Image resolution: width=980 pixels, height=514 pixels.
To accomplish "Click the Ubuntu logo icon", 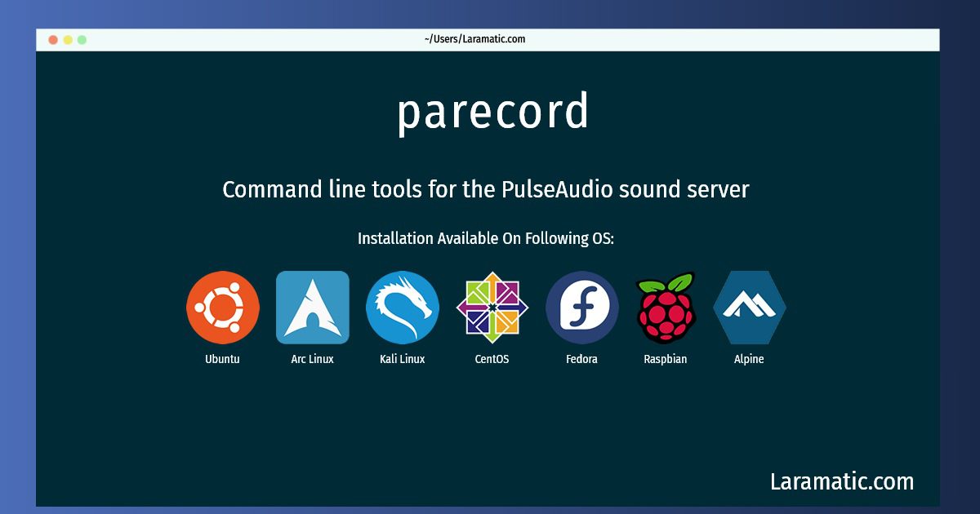I will 223,308.
